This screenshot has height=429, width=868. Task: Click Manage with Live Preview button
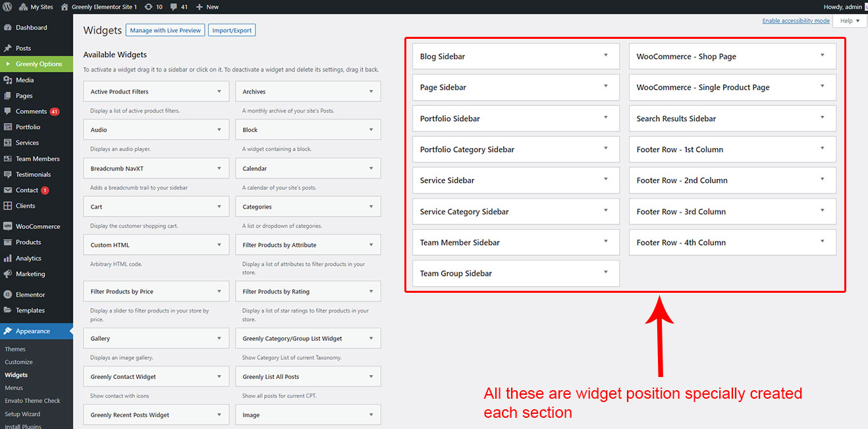coord(165,30)
